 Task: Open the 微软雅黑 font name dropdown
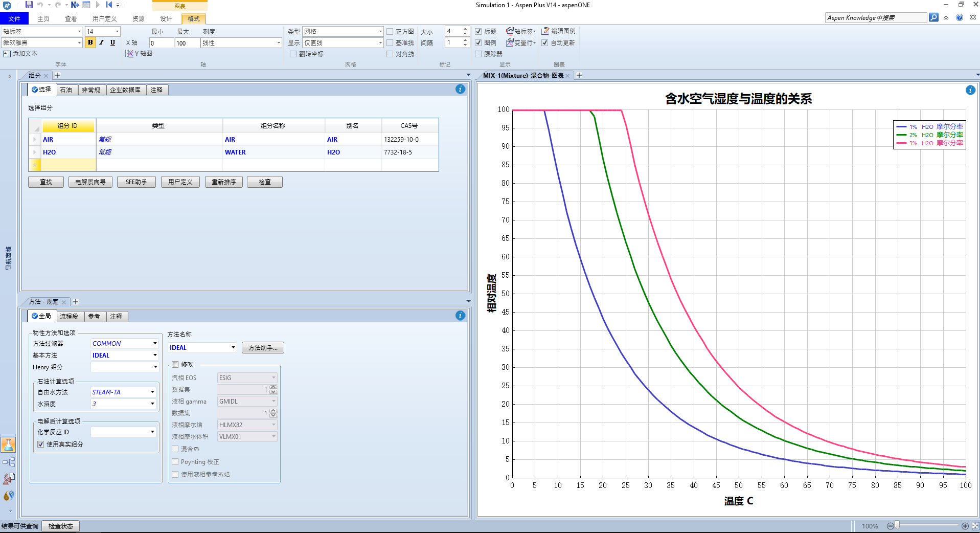[x=79, y=42]
